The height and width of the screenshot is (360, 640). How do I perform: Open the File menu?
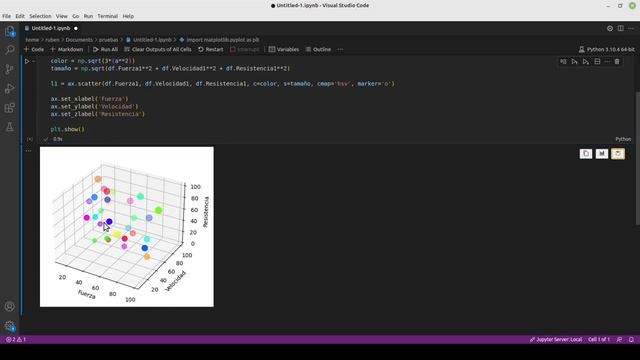click(7, 16)
